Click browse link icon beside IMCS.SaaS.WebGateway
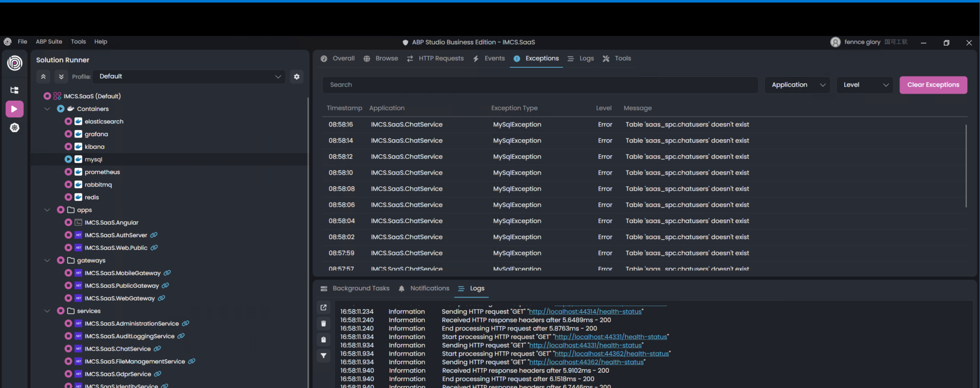The image size is (980, 388). [x=162, y=298]
